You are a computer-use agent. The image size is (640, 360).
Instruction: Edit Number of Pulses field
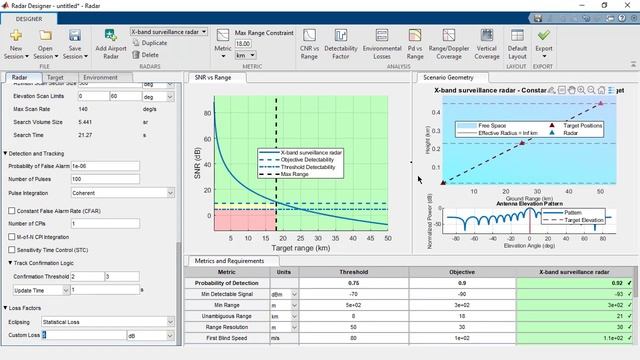coord(105,179)
